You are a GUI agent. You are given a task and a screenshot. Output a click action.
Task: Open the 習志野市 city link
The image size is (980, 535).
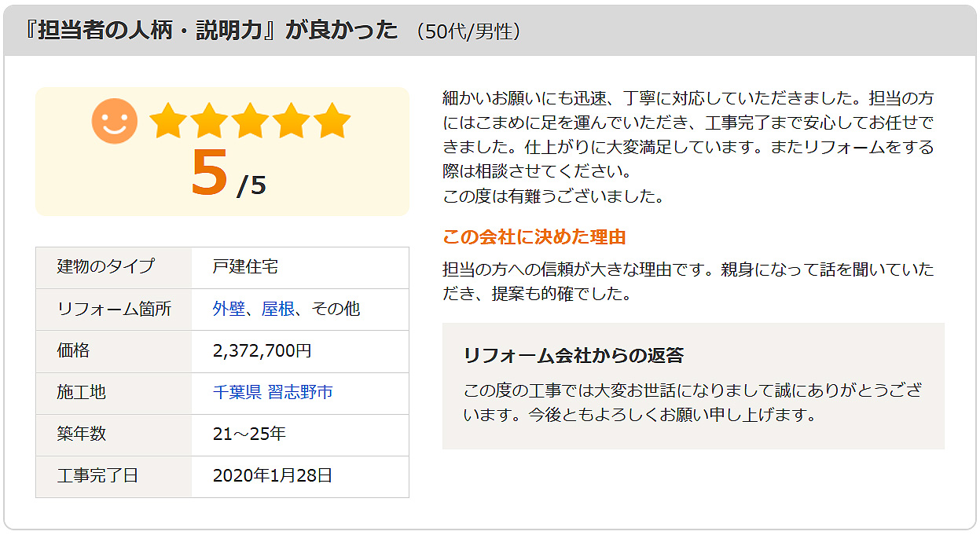tap(300, 392)
